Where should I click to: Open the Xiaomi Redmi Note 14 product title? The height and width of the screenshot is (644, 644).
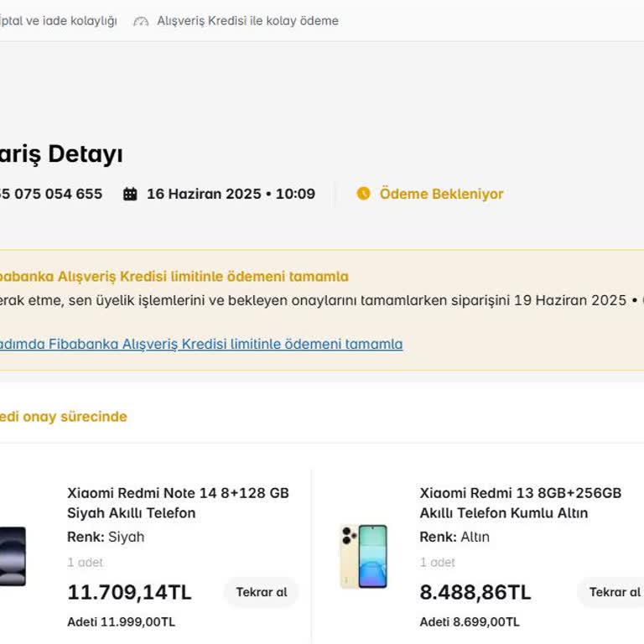(x=178, y=503)
